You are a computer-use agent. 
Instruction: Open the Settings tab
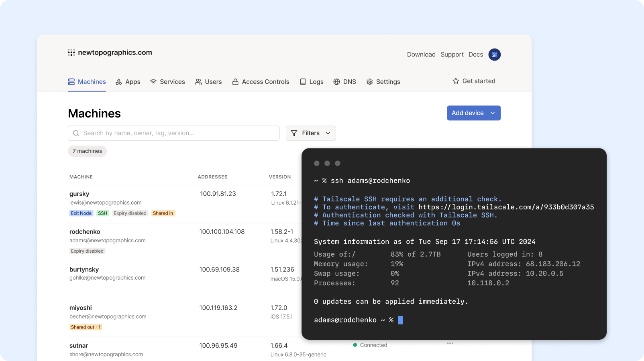pos(383,82)
